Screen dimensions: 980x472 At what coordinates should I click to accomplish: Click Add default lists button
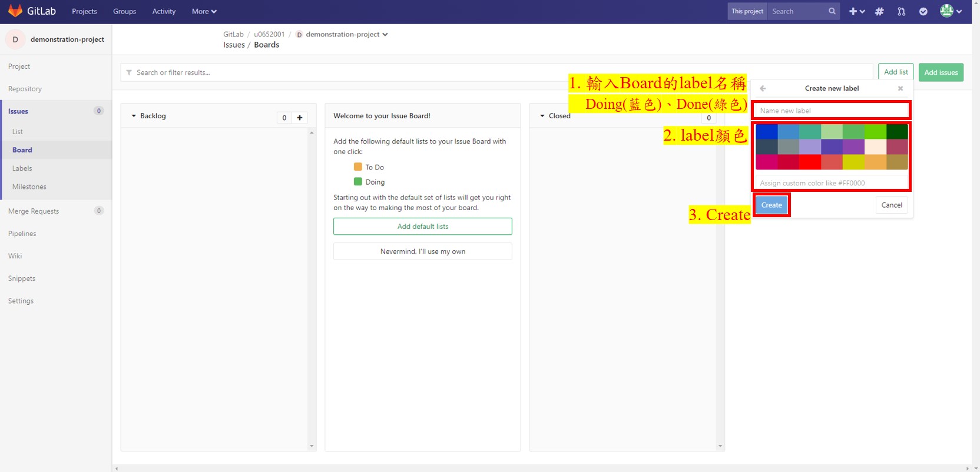[423, 227]
